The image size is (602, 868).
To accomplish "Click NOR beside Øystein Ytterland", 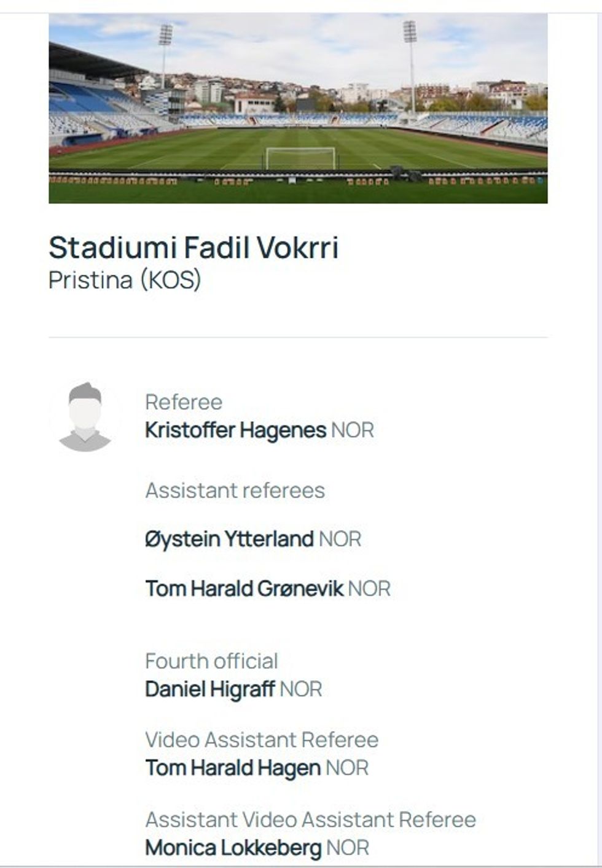I will coord(340,539).
